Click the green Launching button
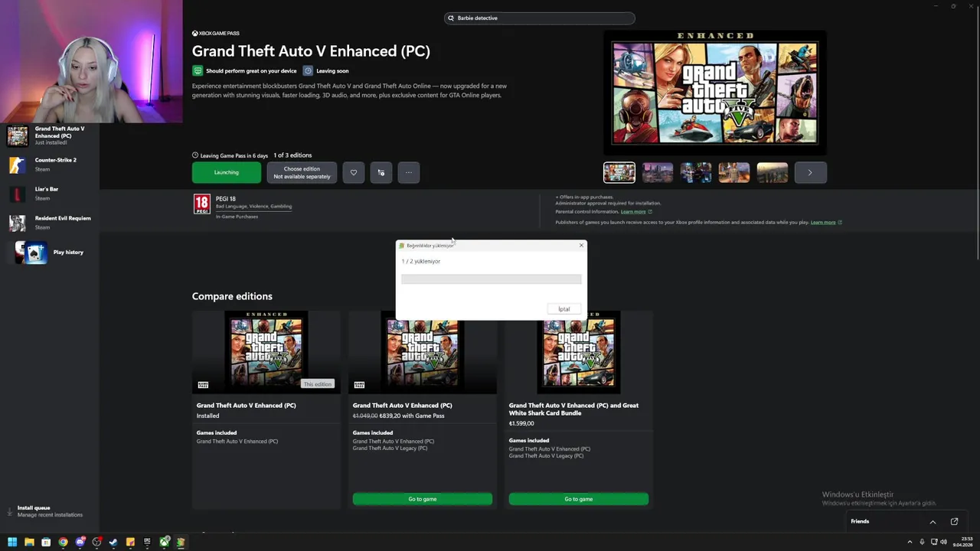Screen dimensions: 980x551 click(x=227, y=172)
